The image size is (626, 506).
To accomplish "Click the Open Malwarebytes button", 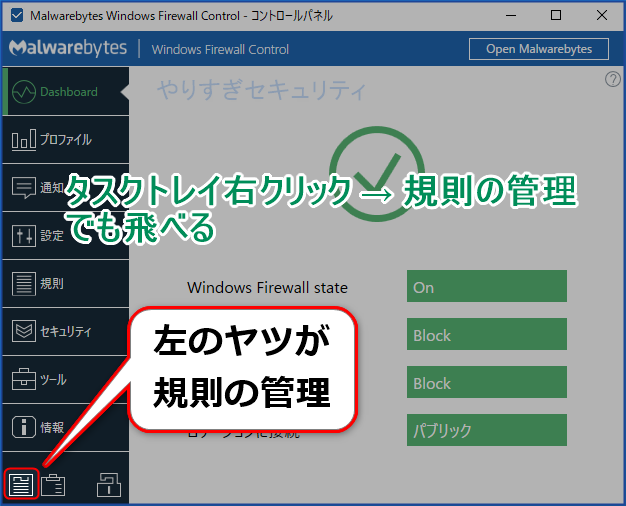I will pyautogui.click(x=539, y=49).
